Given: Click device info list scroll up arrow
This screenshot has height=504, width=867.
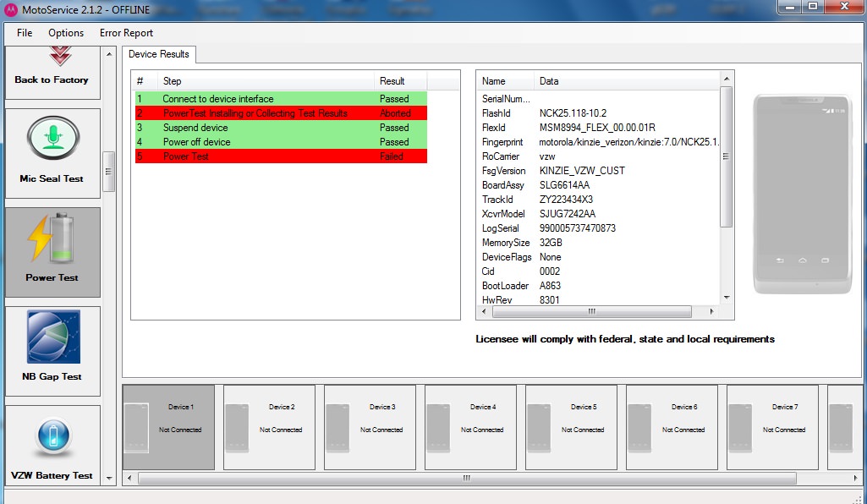Looking at the screenshot, I should (727, 79).
